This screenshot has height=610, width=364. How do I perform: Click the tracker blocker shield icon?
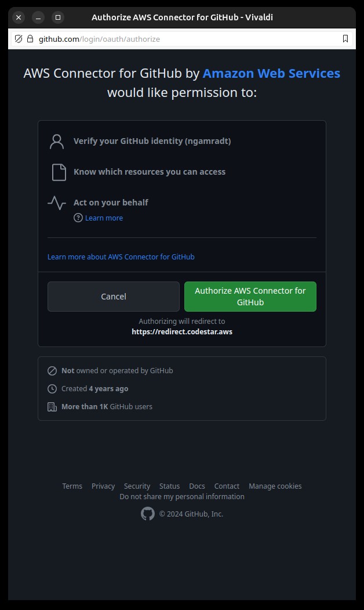[x=19, y=39]
